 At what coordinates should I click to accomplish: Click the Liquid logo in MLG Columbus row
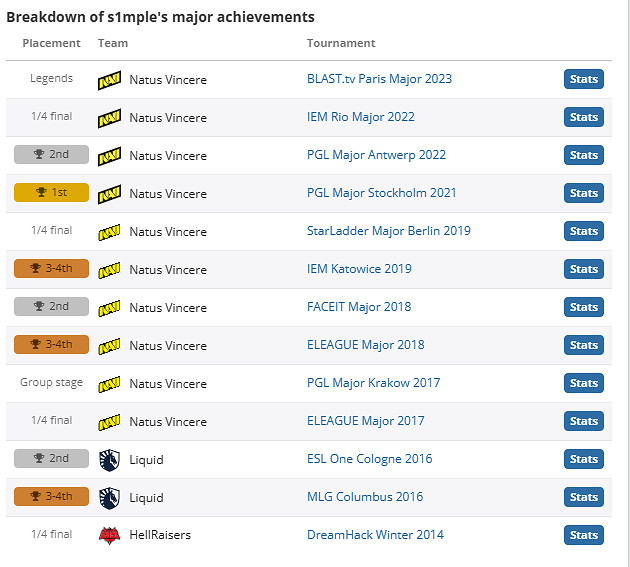click(109, 498)
